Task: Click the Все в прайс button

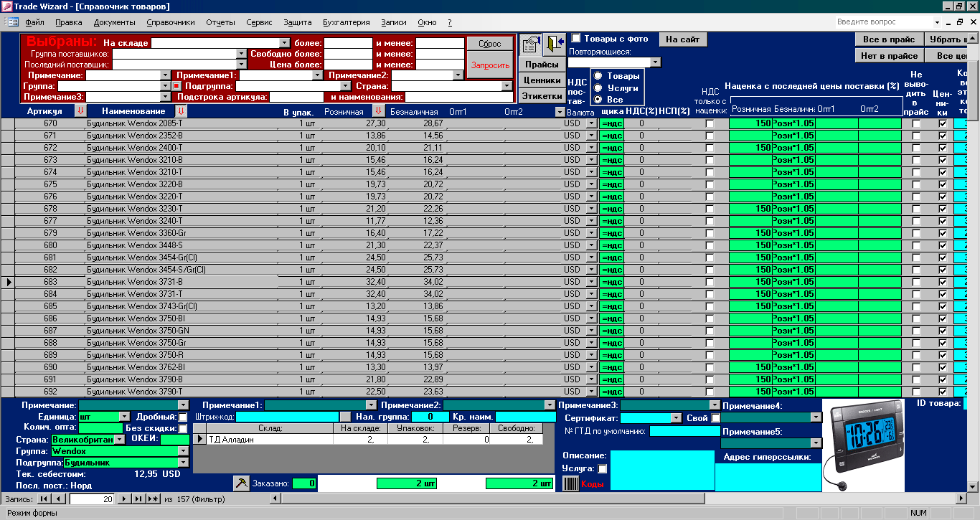Action: (889, 39)
